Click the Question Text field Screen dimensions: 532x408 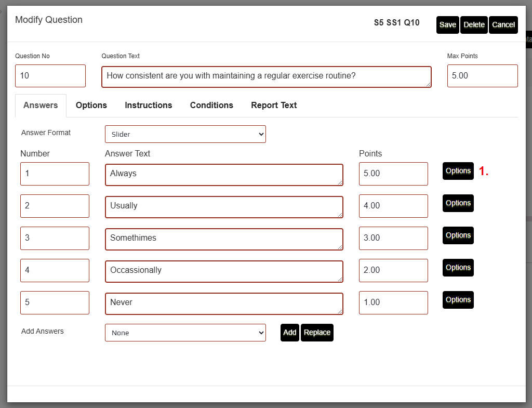[x=266, y=76]
